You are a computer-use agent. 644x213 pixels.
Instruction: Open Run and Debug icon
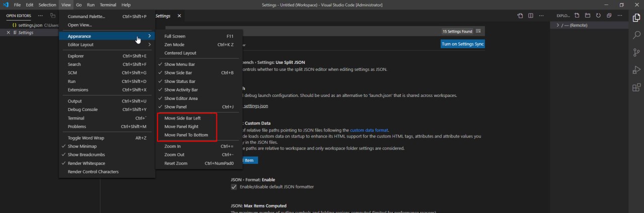click(636, 70)
